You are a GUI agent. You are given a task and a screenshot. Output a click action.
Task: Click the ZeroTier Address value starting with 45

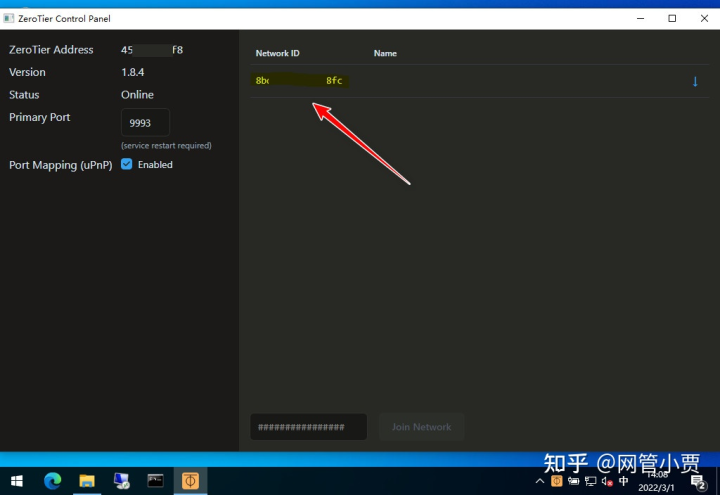152,50
